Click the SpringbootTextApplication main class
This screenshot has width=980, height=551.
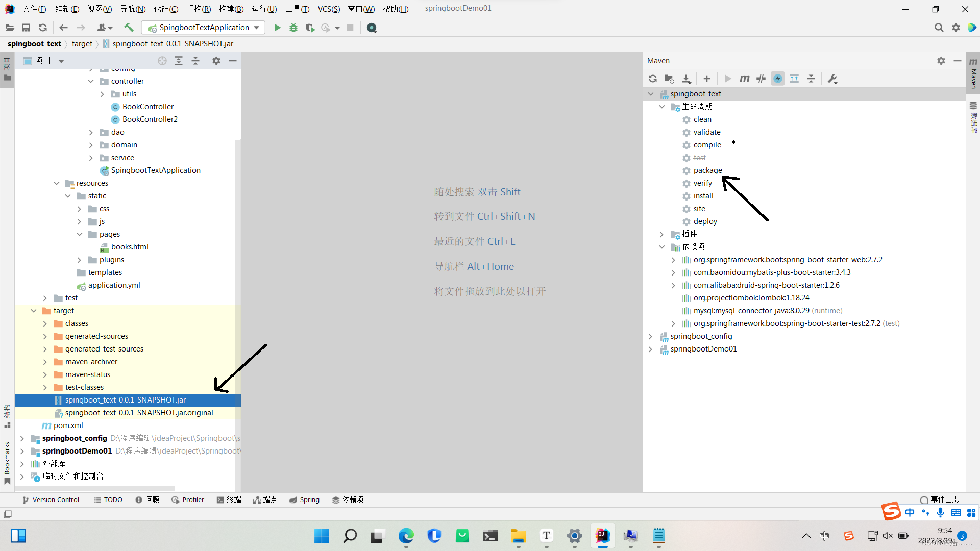pos(156,170)
